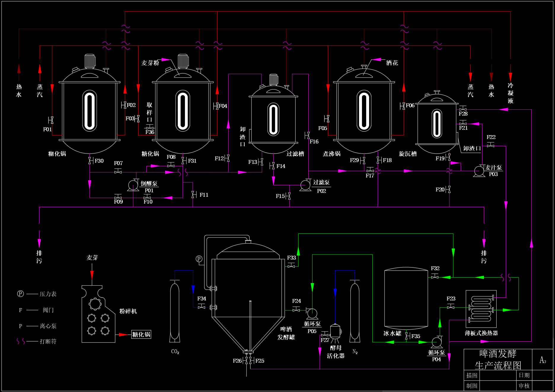Click valve symbol F32 at ice water tank
Viewport: 555px width, 392px height.
pos(435,276)
